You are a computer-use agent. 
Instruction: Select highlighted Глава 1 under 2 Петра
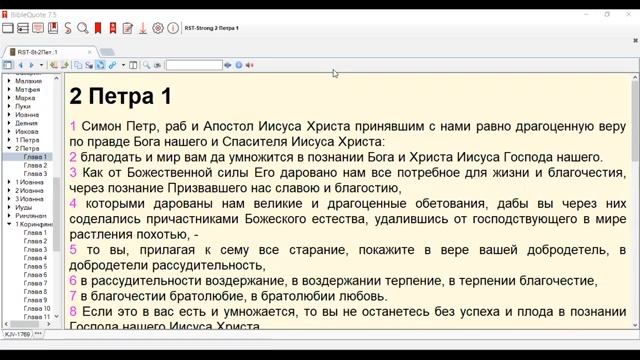point(35,157)
